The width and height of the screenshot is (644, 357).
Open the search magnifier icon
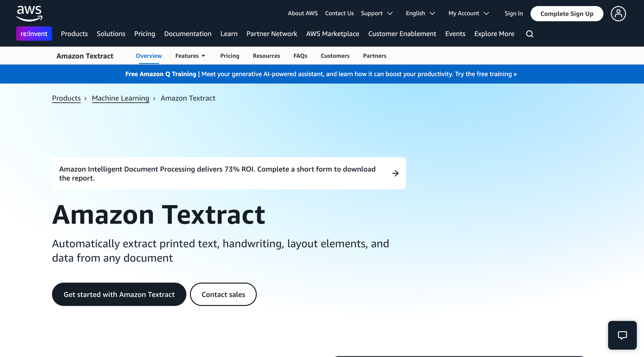coord(530,34)
